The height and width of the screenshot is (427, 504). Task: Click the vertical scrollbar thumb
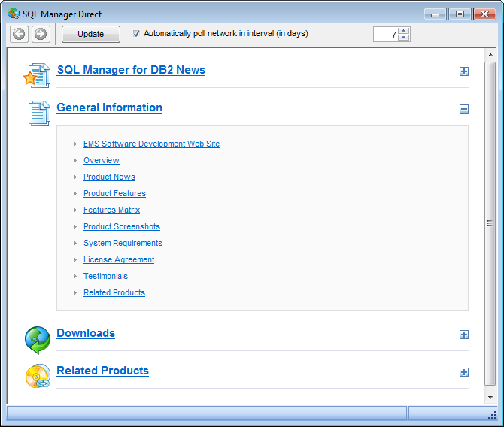[490, 223]
